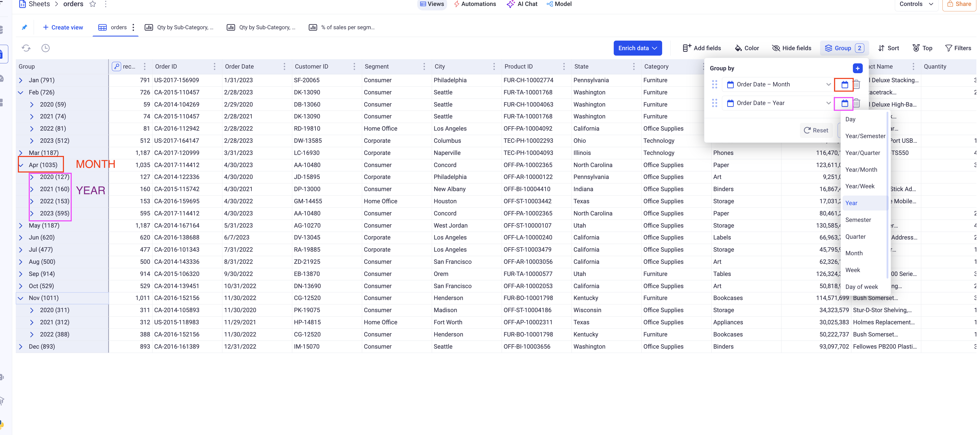Choose Week date grouping option
The height and width of the screenshot is (435, 980).
click(853, 270)
